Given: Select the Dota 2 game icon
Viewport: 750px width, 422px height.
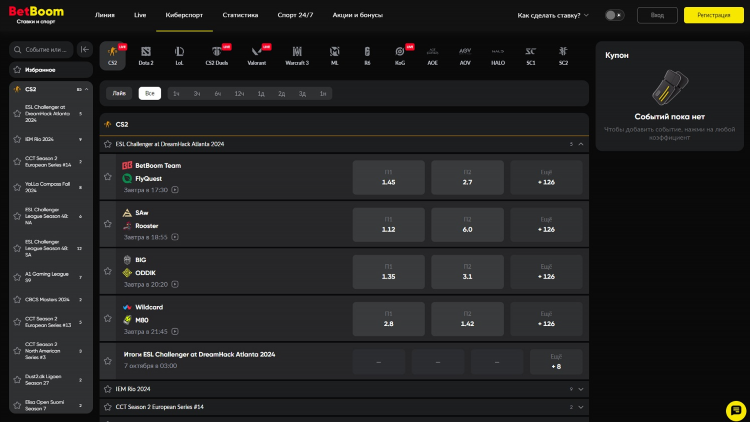Looking at the screenshot, I should tap(146, 56).
